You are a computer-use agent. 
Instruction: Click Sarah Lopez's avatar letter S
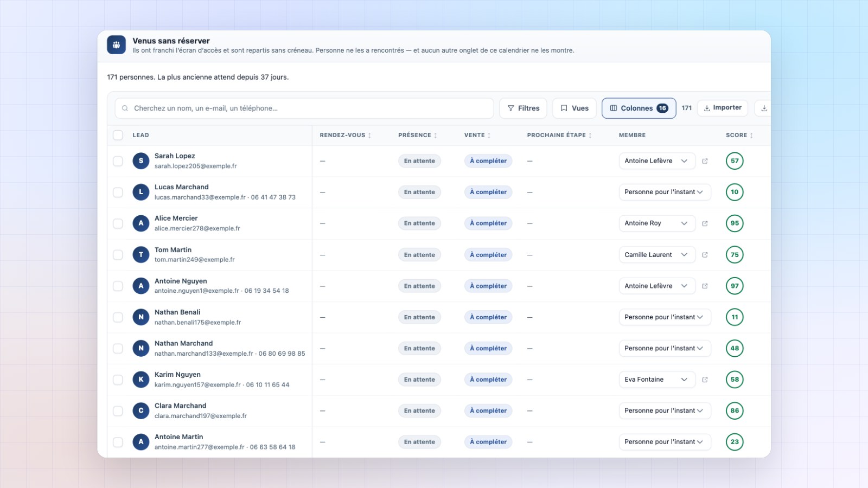tap(141, 160)
